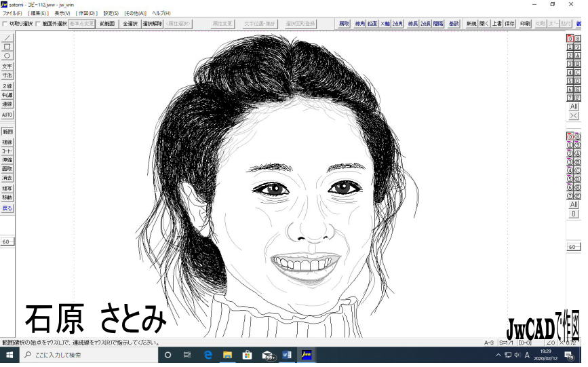Open the 設定(S) menu
The height and width of the screenshot is (367, 588).
click(x=111, y=13)
